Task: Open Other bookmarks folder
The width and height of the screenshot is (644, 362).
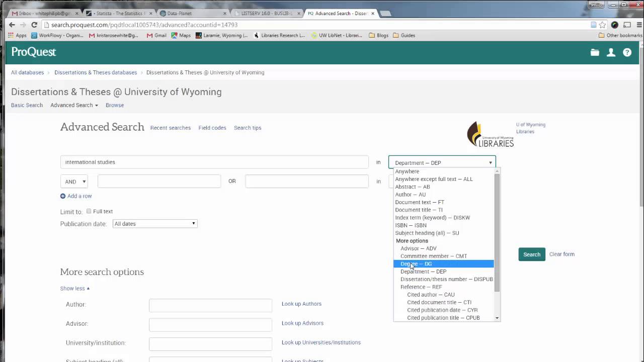Action: tap(620, 35)
